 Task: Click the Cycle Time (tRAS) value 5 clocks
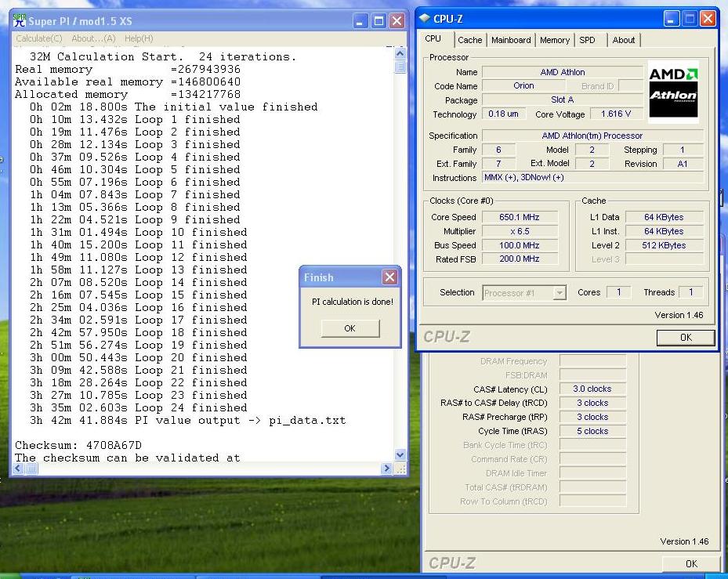592,431
